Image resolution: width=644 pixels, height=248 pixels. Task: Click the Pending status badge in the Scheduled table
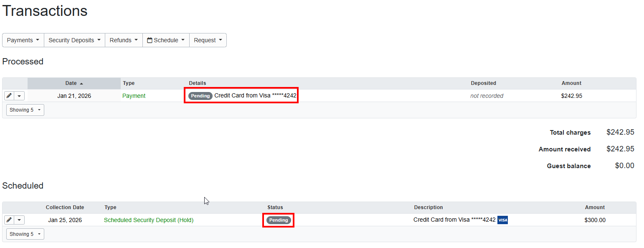tap(278, 220)
